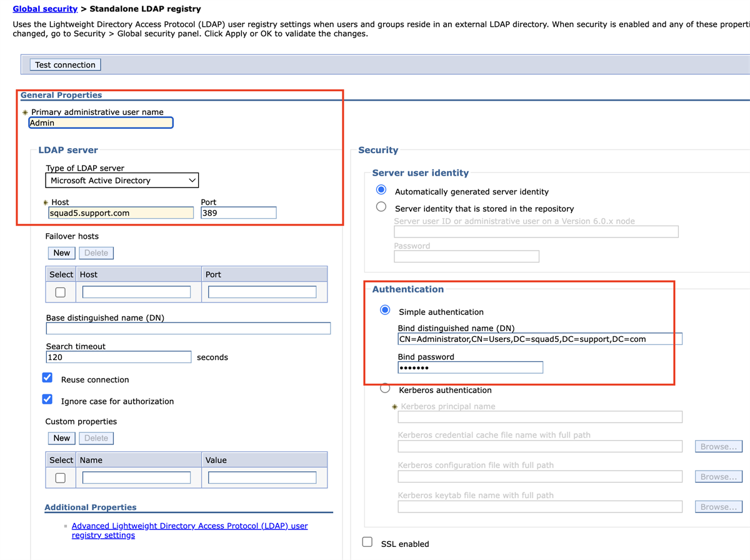The height and width of the screenshot is (560, 750).
Task: Open the Type of LDAP server dropdown
Action: pyautogui.click(x=121, y=180)
